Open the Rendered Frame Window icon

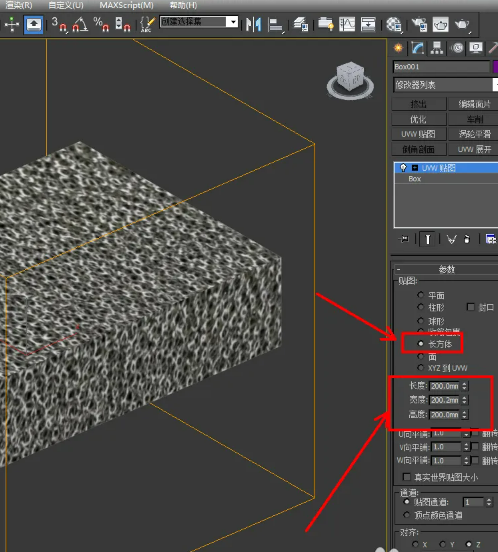tap(440, 25)
